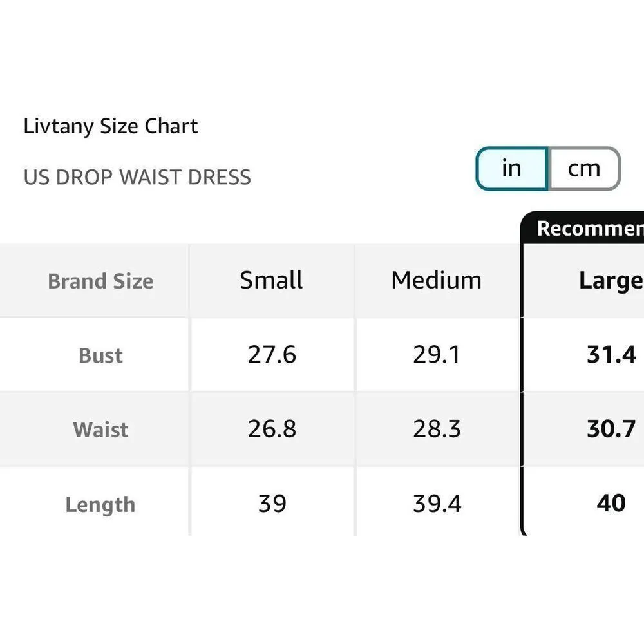Click Small bust value 27.6
The height and width of the screenshot is (644, 644).
pos(272,355)
